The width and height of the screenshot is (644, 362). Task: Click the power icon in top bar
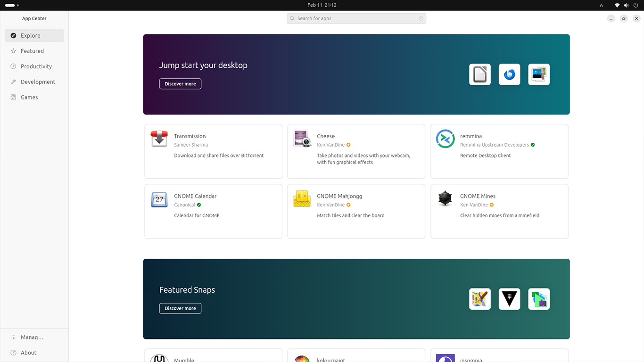[x=636, y=5]
